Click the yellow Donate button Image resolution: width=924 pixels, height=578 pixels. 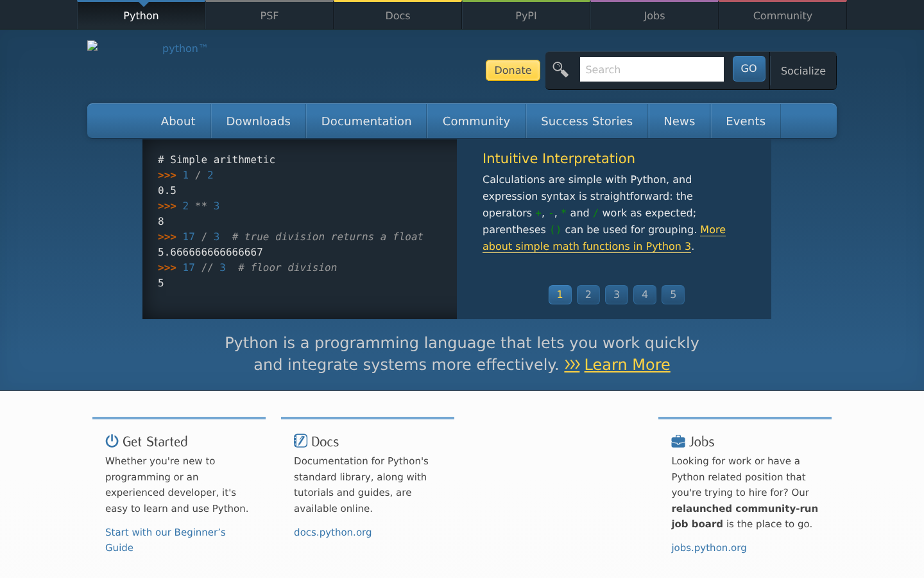(513, 70)
